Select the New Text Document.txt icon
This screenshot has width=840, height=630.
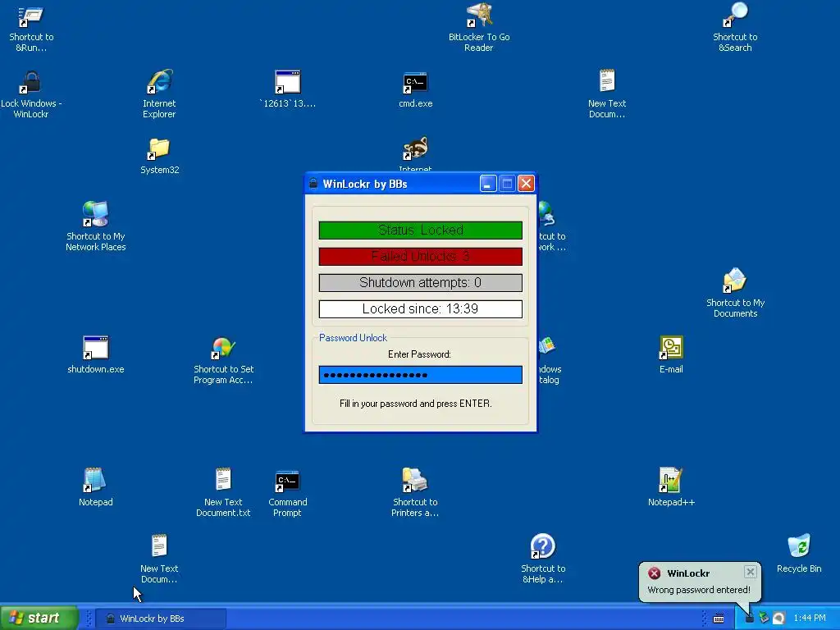(x=223, y=493)
